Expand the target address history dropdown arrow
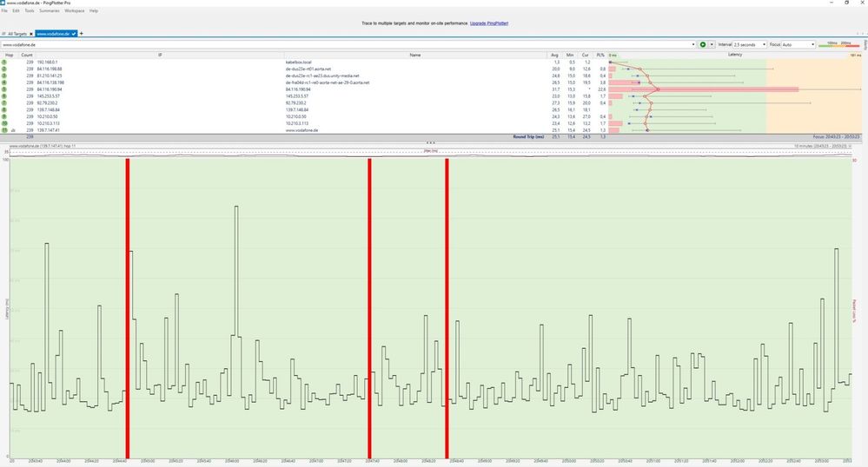 click(693, 44)
